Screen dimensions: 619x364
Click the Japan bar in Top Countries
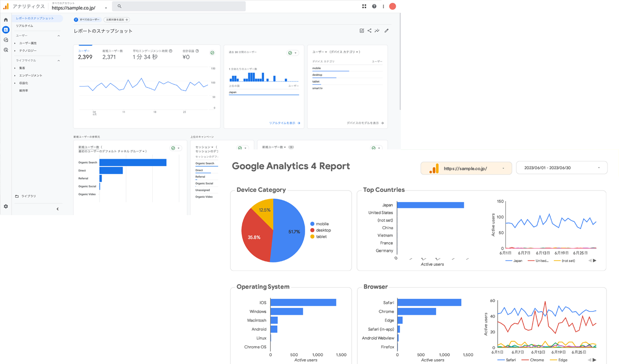click(430, 205)
